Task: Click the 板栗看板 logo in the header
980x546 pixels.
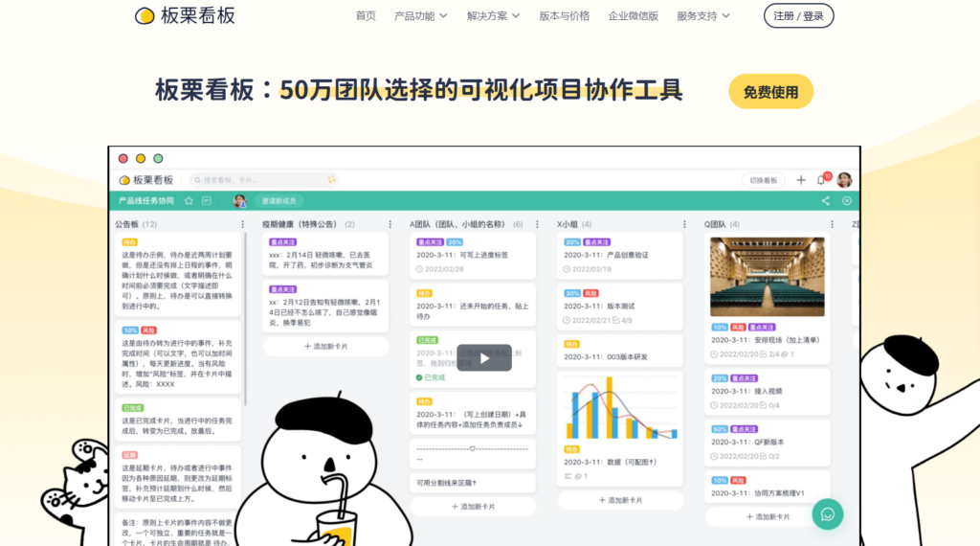Action: [185, 15]
